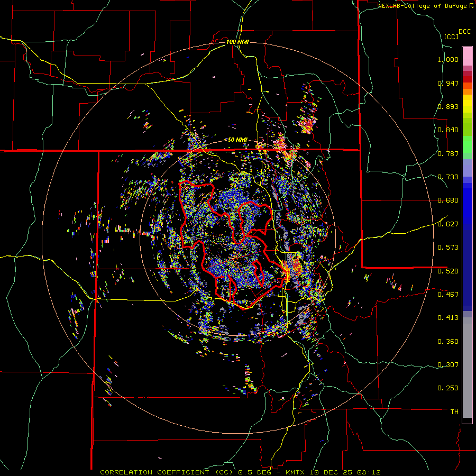This screenshot has width=476, height=476.
Task: Select the 1.000 scale value
Action: [448, 59]
